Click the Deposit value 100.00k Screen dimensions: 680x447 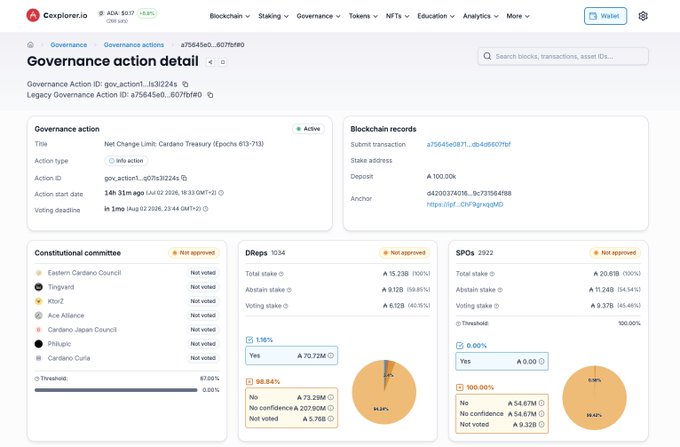click(441, 176)
